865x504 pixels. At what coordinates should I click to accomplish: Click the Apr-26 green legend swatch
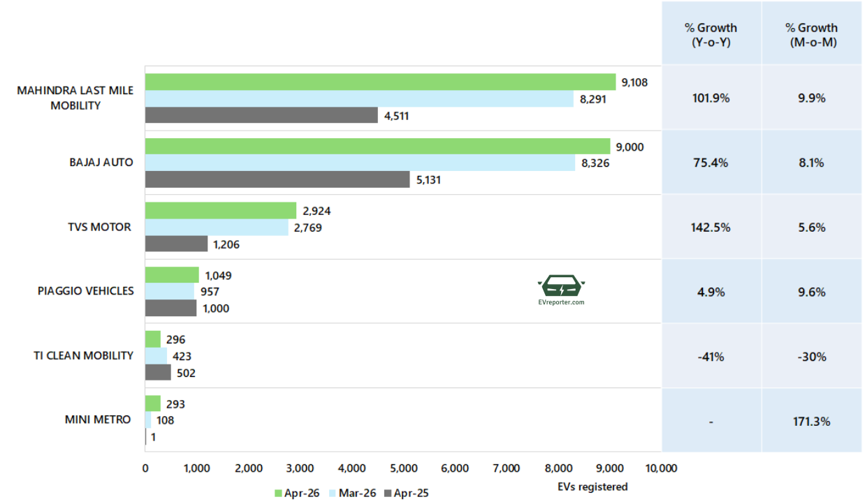pos(277,494)
